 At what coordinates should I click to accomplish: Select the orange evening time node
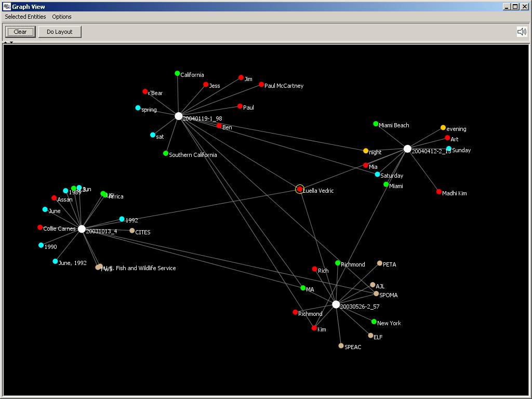443,128
